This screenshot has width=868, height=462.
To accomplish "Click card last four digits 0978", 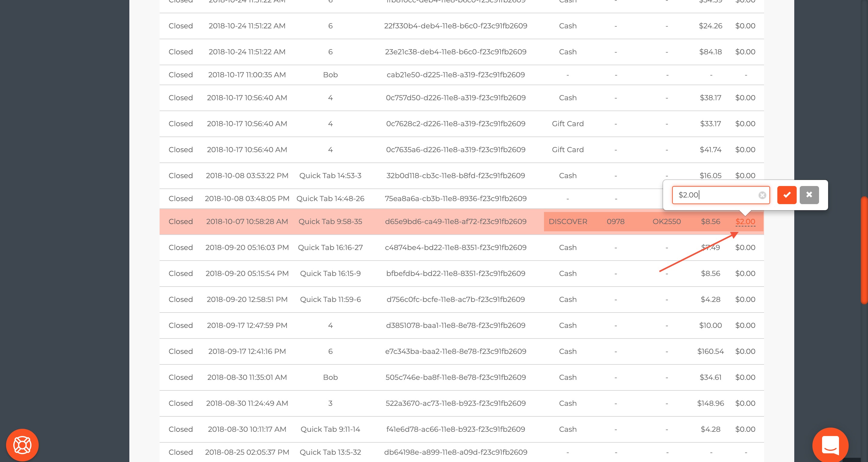I will pyautogui.click(x=615, y=222).
